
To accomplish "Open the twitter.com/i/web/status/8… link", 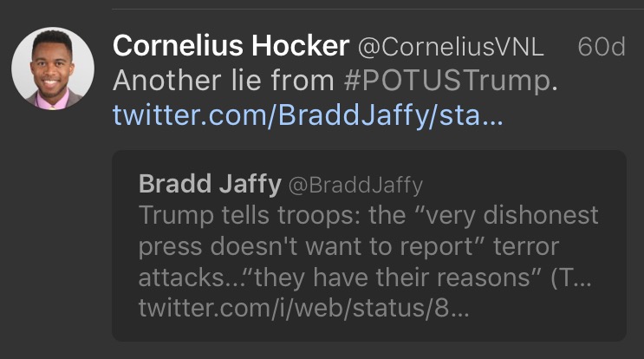I will coord(304,309).
